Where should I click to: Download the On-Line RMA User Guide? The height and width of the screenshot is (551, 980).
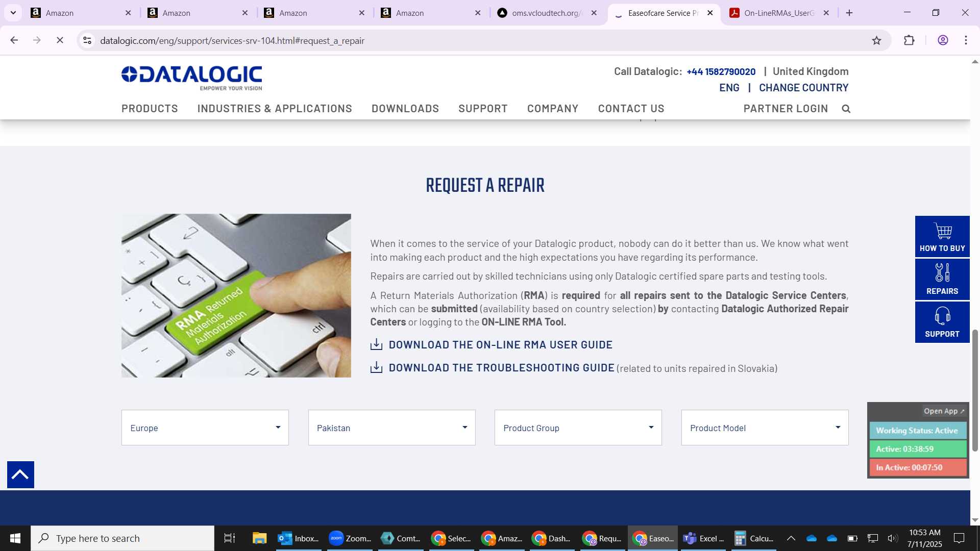(x=500, y=345)
